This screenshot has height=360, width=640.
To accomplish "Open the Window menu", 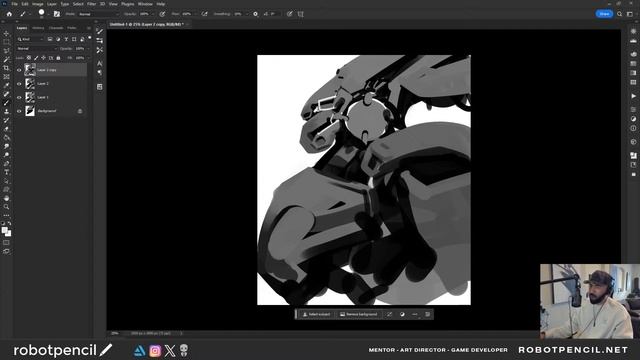I will click(145, 4).
